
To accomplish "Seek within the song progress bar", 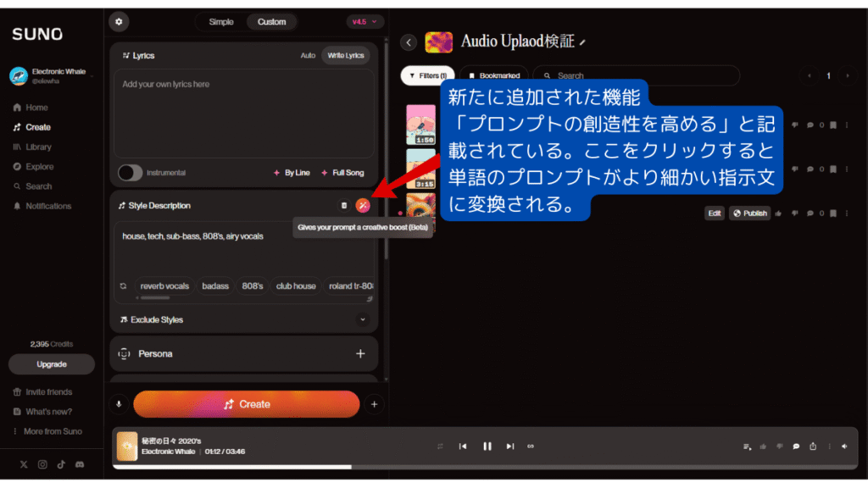I will tap(485, 467).
